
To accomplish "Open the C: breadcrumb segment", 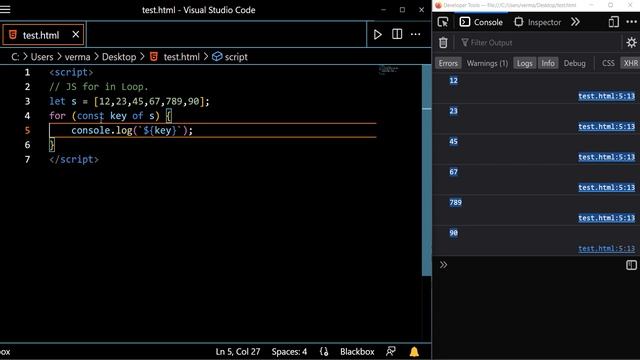I will coord(15,57).
